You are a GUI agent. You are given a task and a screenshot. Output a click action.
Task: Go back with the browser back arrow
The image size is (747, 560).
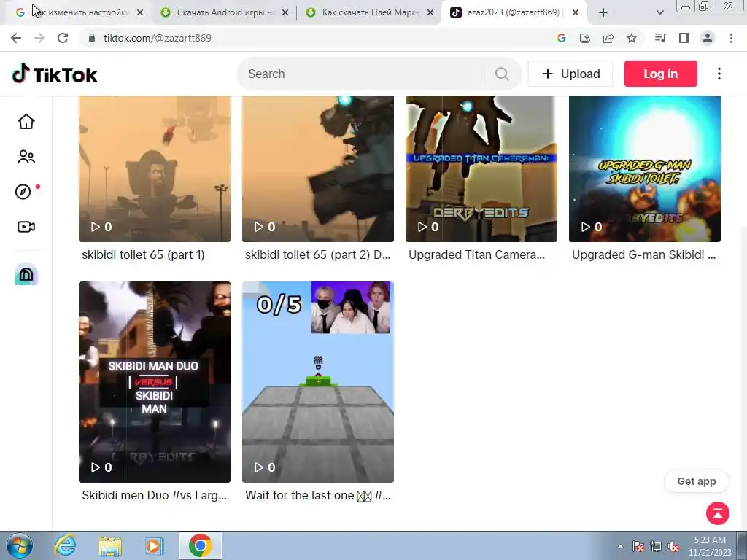click(16, 38)
